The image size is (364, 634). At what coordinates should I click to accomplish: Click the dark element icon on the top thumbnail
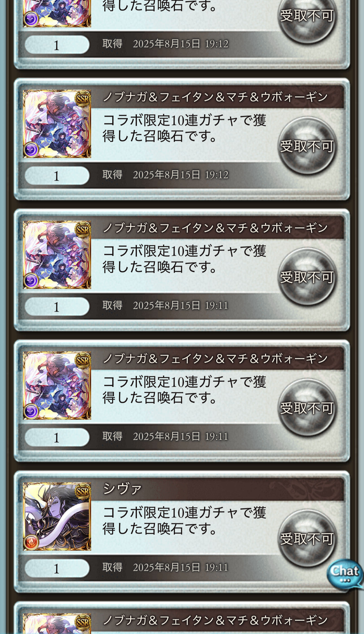[31, 19]
